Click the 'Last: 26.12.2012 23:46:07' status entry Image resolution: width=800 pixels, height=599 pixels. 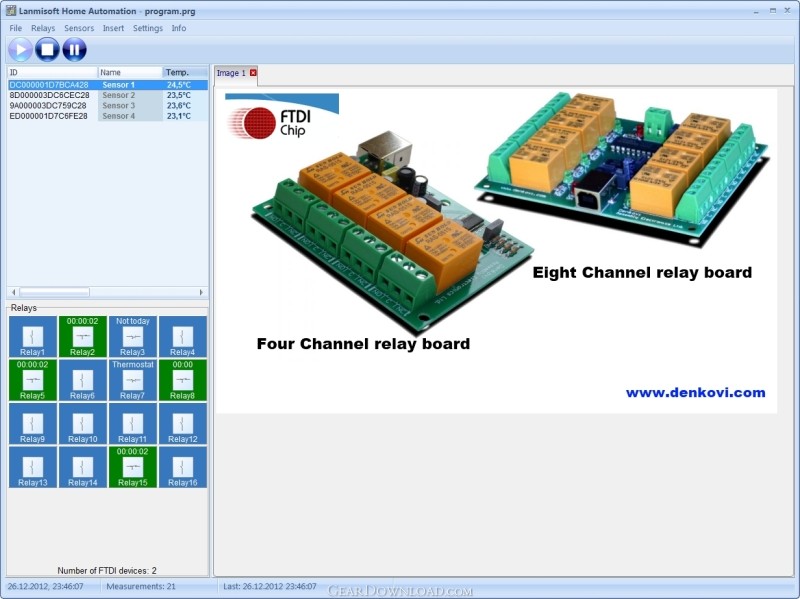pos(270,586)
